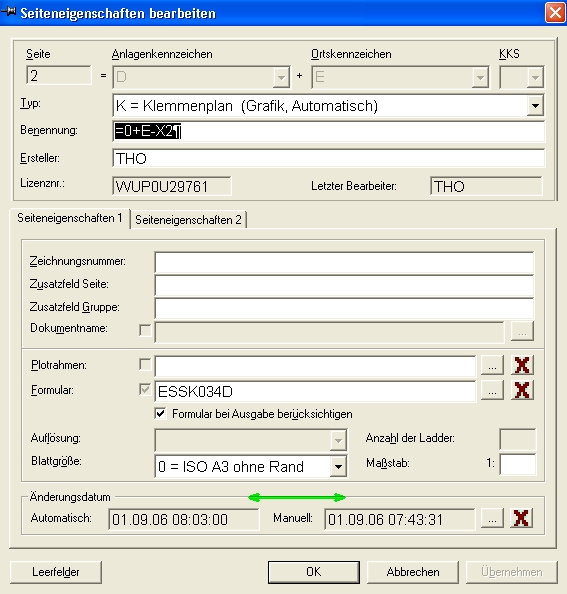Open the Anlagenkennzeichen dropdown

tap(281, 77)
